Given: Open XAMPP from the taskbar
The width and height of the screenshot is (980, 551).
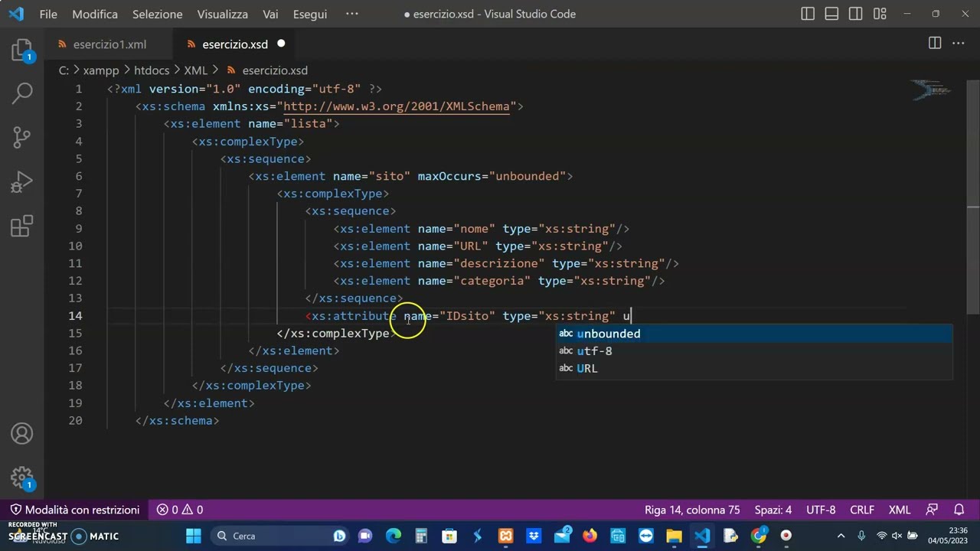Looking at the screenshot, I should coord(505,536).
